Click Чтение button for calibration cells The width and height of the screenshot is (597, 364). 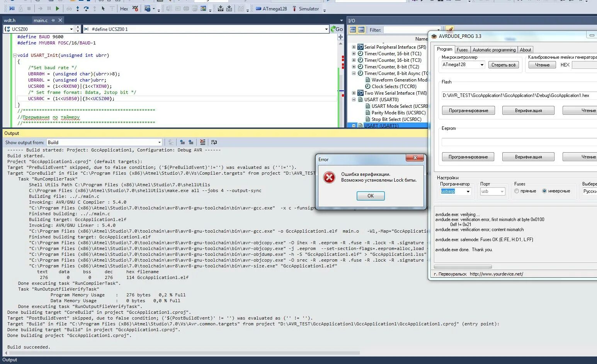542,65
